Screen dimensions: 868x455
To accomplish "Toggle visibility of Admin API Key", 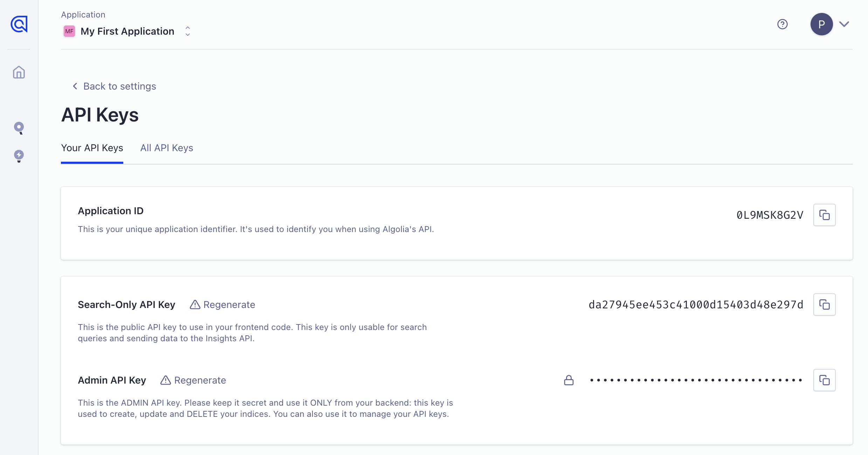I will pyautogui.click(x=567, y=380).
